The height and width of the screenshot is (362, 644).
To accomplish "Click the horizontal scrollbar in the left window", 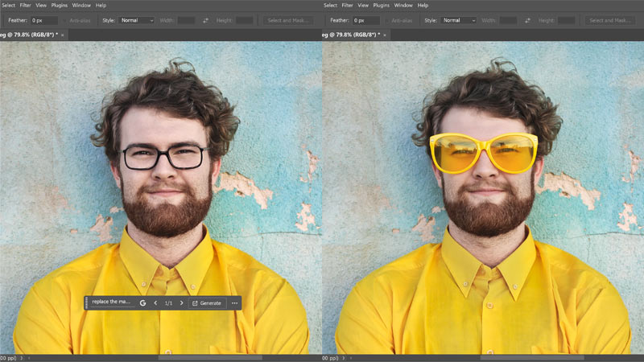I will point(210,358).
